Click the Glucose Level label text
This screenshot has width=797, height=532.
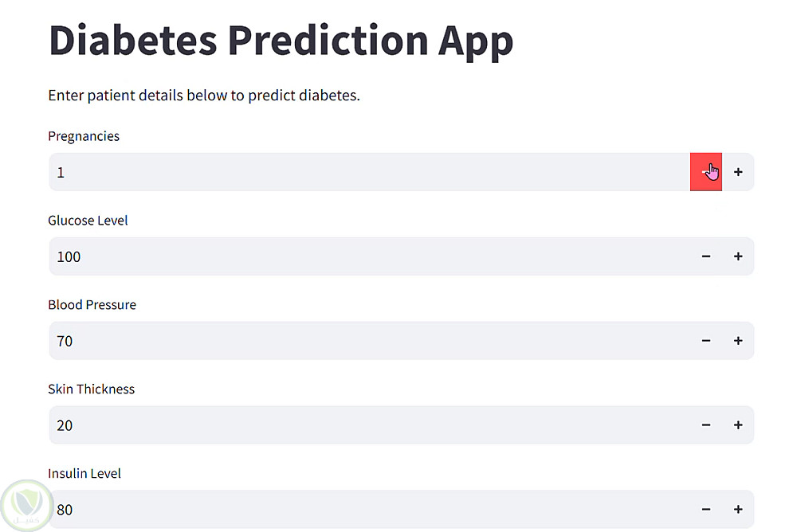click(88, 221)
